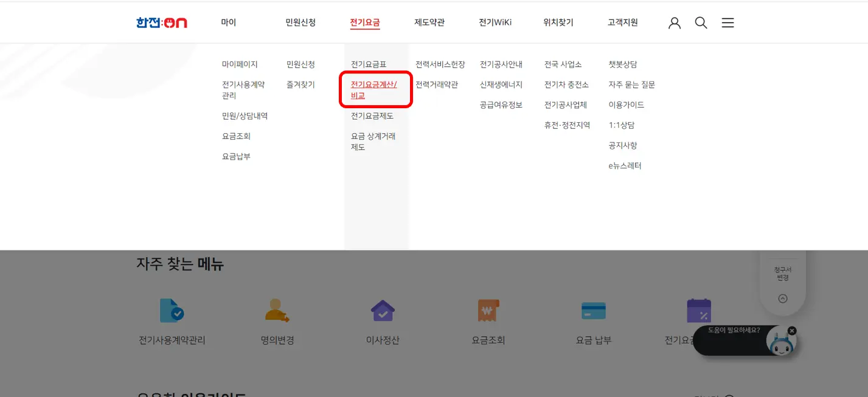Click the 자주 묻는 질문 link
Viewport: 868px width, 397px height.
click(x=631, y=85)
